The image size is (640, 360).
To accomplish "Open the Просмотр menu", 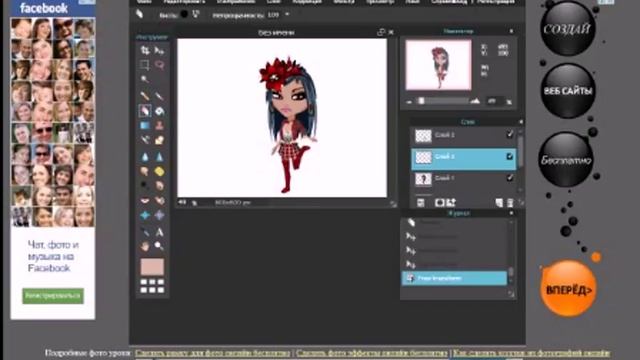I will 380,2.
